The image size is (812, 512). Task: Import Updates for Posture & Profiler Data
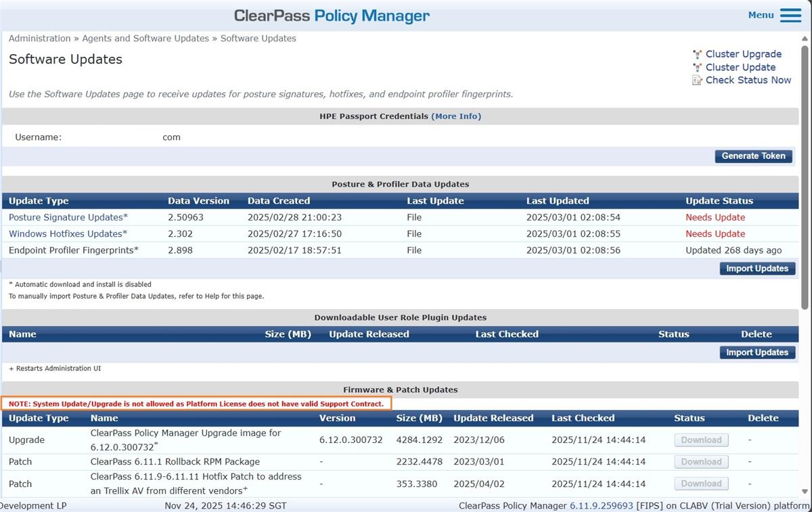point(757,269)
